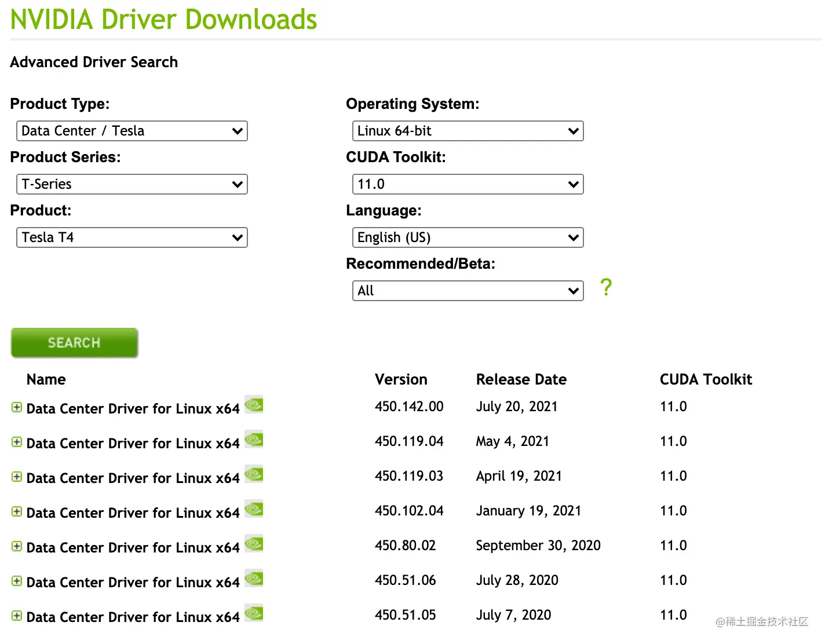
Task: Open Data Center Driver link released May 4, 2021
Action: [x=133, y=444]
